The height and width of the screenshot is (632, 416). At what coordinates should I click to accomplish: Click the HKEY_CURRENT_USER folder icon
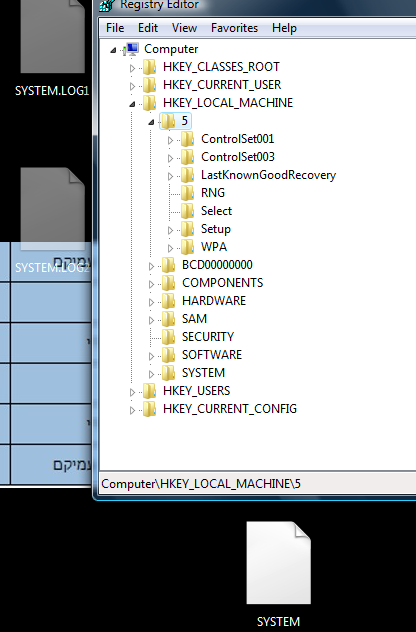coord(150,85)
